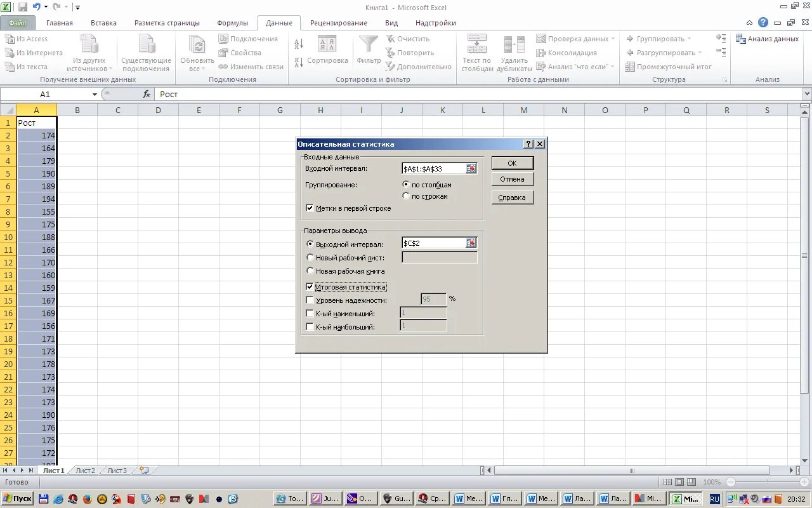The width and height of the screenshot is (812, 508).
Task: Click Очистить filter icon
Action: pyautogui.click(x=391, y=39)
